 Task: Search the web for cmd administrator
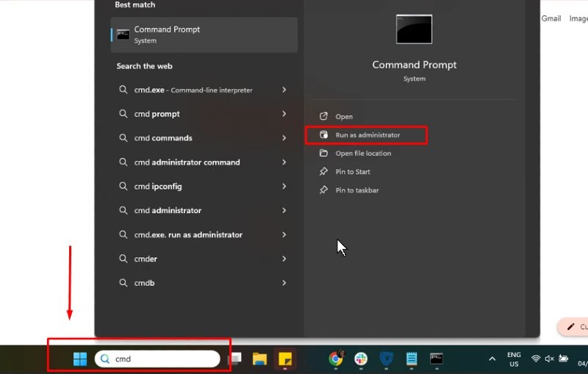(168, 211)
